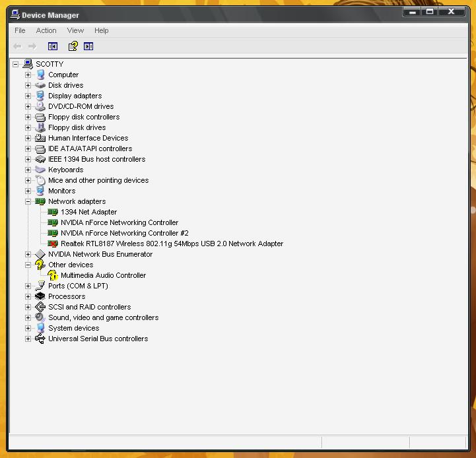The width and height of the screenshot is (476, 458).
Task: Open the View menu
Action: 75,30
